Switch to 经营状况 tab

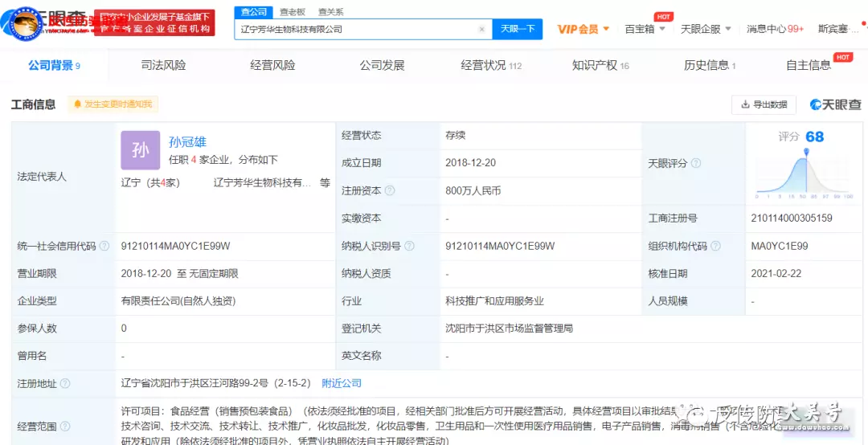click(x=491, y=66)
